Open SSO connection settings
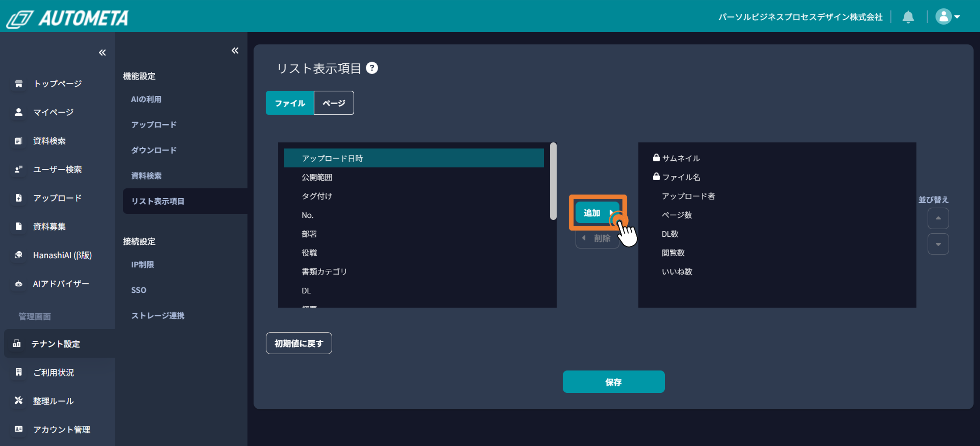Screen dimensions: 980x446 tap(138, 290)
